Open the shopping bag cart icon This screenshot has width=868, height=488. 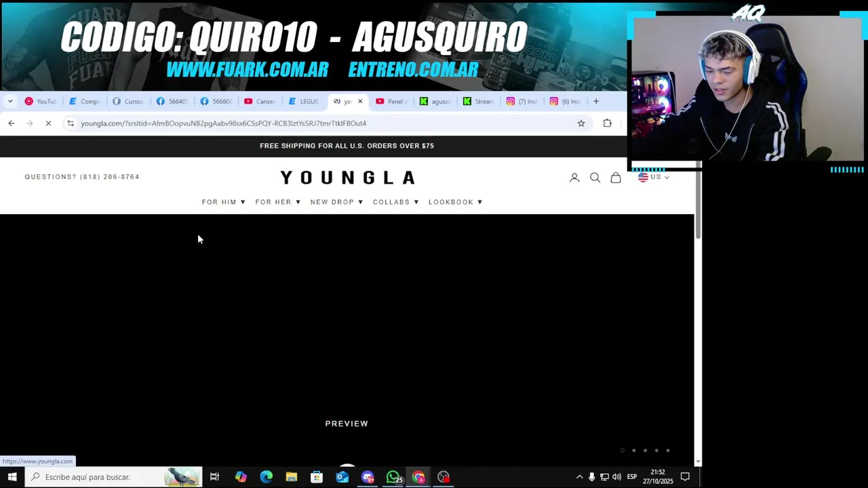(616, 178)
